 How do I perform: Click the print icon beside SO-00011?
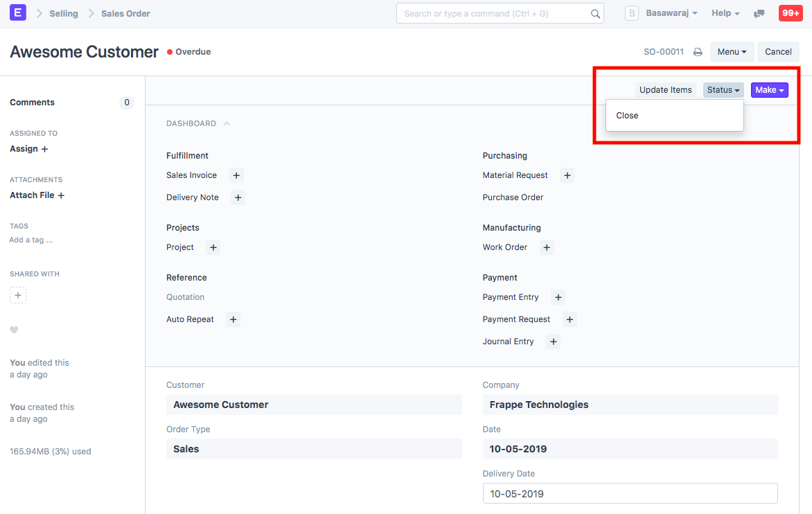[x=698, y=52]
